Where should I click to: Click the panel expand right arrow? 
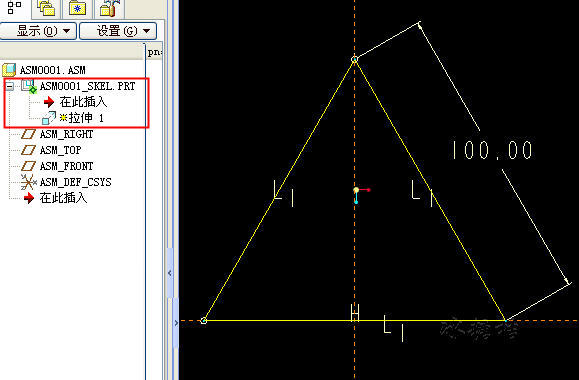tap(176, 323)
